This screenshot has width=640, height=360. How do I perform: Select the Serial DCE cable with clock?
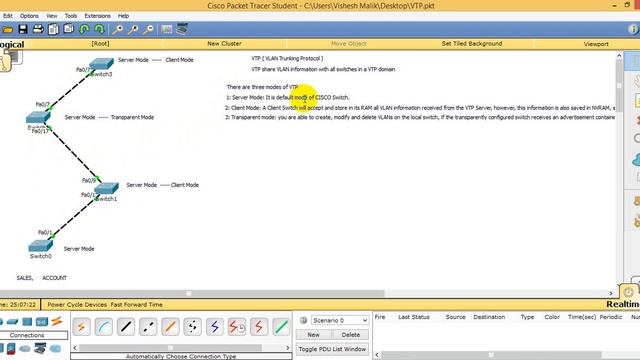[x=237, y=327]
